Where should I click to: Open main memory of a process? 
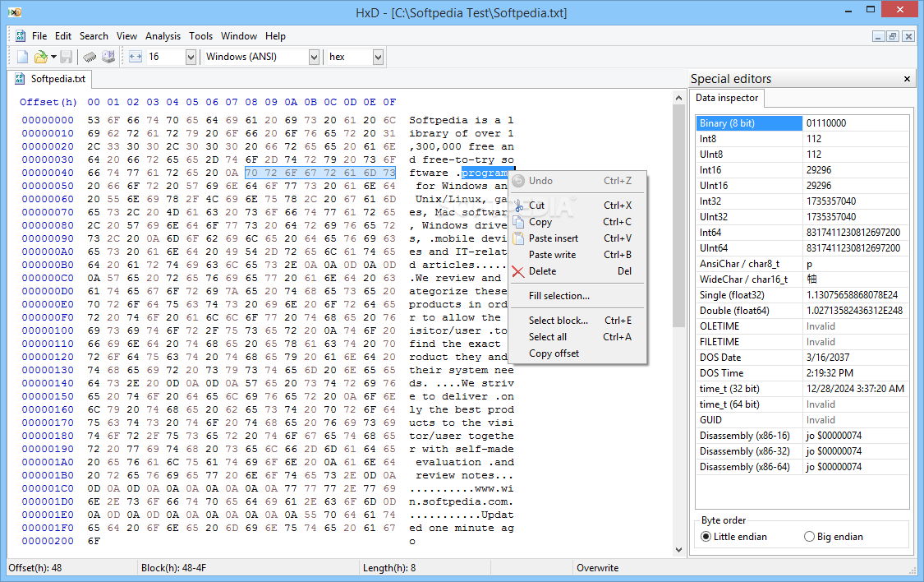[x=89, y=56]
